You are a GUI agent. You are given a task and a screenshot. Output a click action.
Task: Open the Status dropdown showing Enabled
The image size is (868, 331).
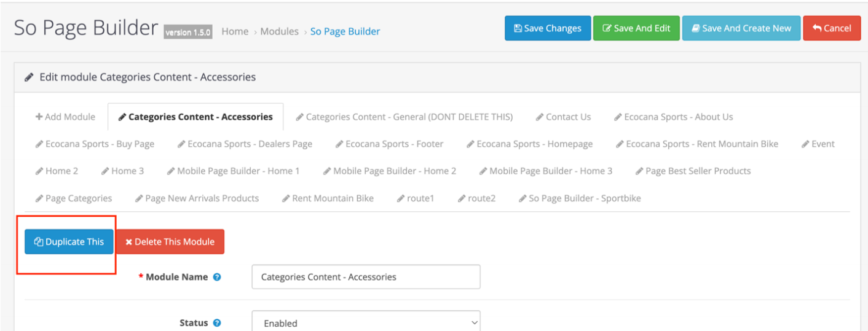(x=366, y=323)
